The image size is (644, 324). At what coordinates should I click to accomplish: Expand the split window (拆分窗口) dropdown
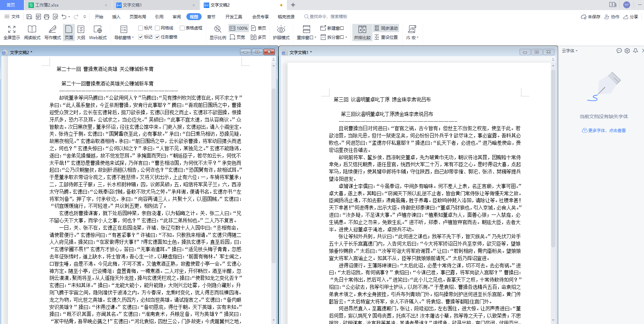pos(334,37)
